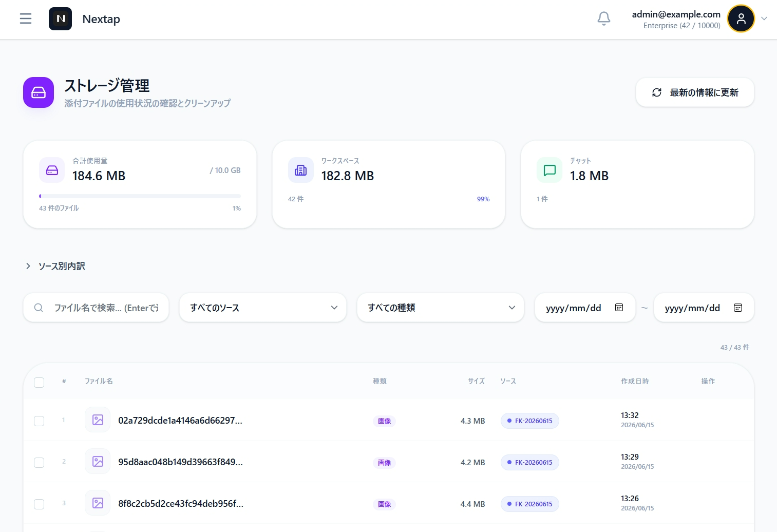
Task: Expand the ソース別内訳 section
Action: (55, 266)
